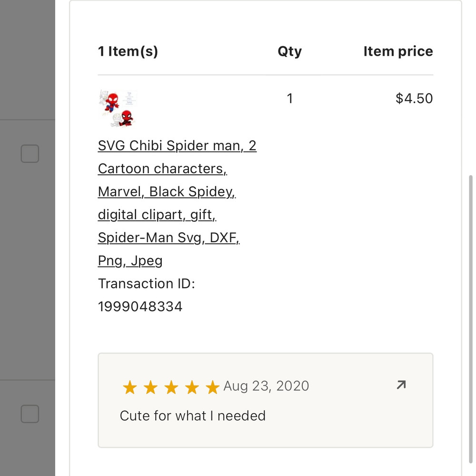476x476 pixels.
Task: Click the 'Spider-Man Svg, DXF' link line
Action: tap(169, 238)
